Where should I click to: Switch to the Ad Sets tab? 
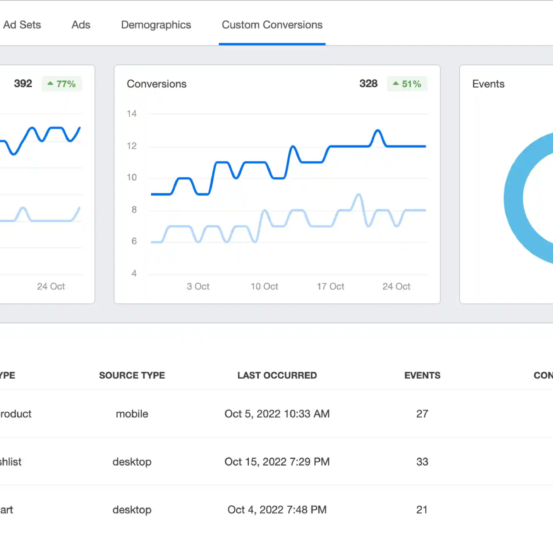click(x=22, y=25)
